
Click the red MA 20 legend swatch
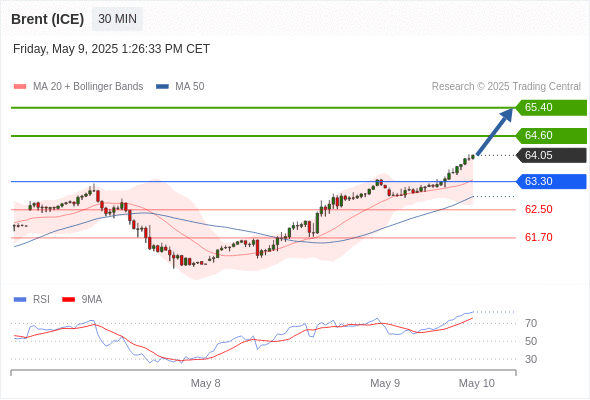click(x=20, y=87)
